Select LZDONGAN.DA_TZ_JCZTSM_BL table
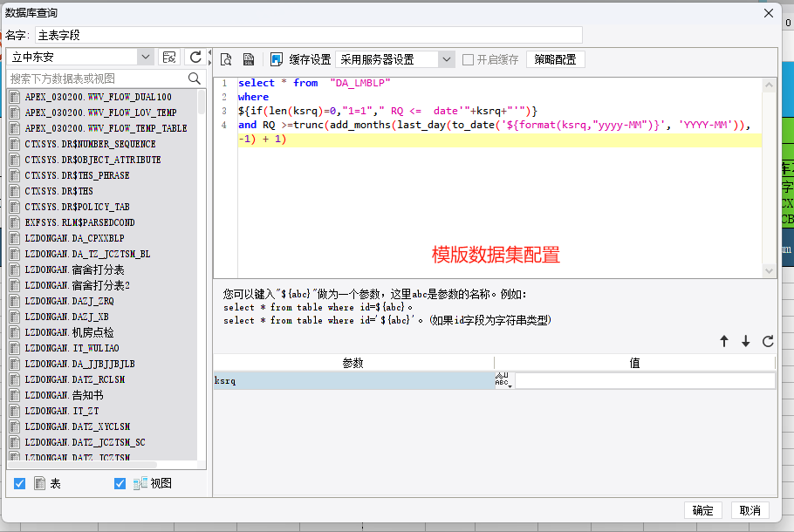This screenshot has width=794, height=532. tap(87, 254)
